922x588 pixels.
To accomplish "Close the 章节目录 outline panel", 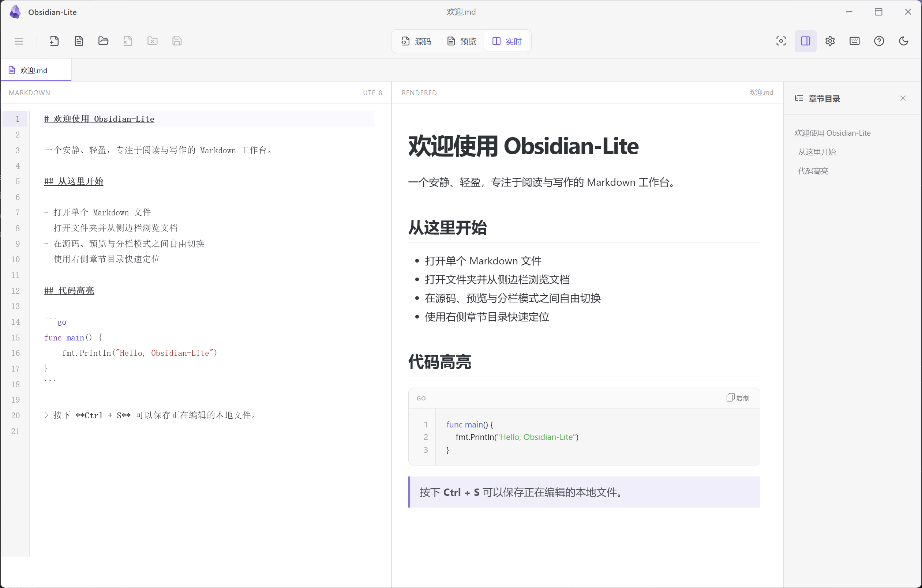I will 903,98.
